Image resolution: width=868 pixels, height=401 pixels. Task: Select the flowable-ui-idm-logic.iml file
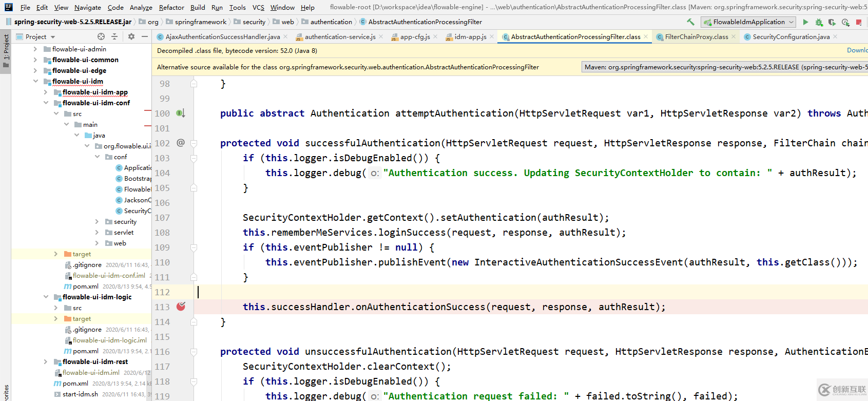(x=109, y=340)
